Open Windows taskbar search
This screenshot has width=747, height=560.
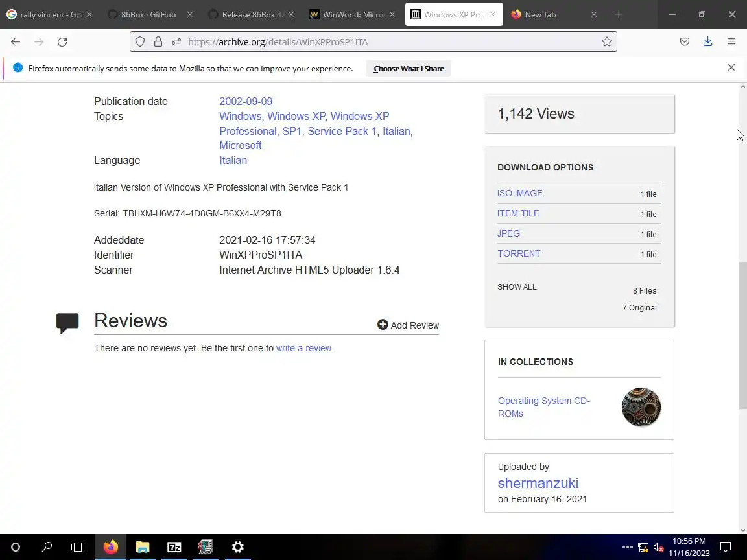click(47, 547)
